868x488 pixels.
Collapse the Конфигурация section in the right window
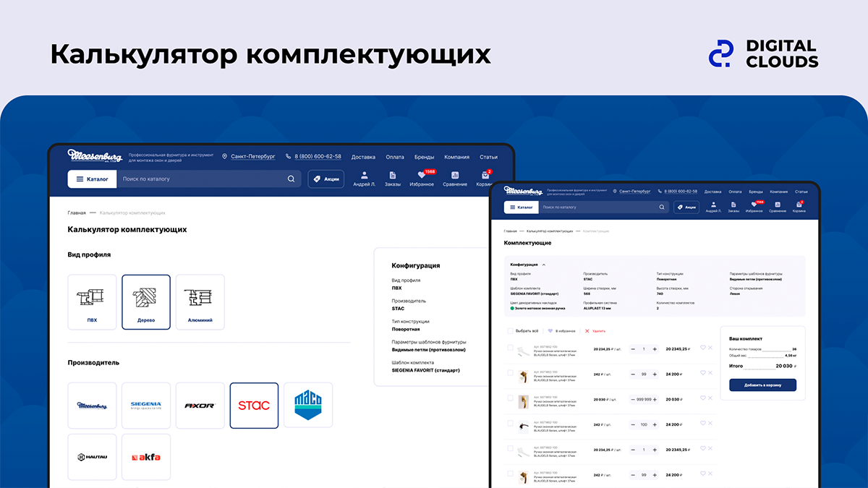[x=544, y=265]
